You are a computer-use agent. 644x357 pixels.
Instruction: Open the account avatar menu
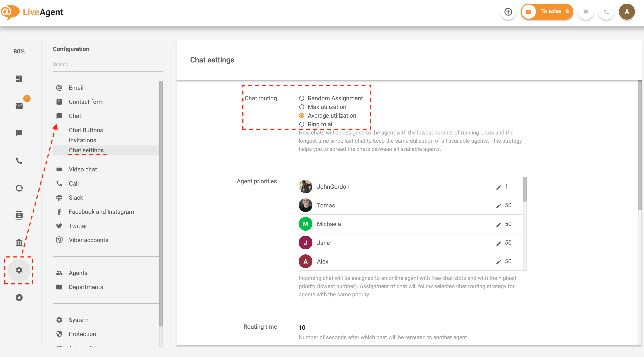tap(627, 11)
